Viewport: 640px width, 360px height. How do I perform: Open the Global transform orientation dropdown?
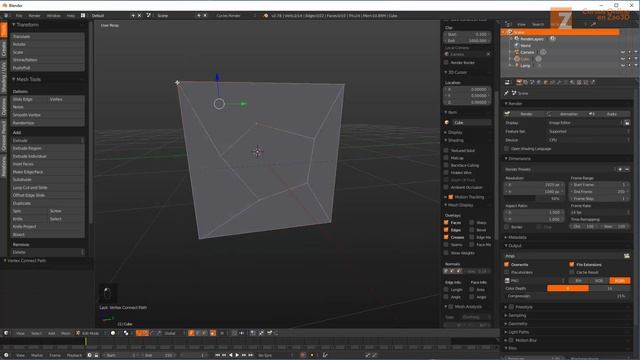[x=173, y=333]
